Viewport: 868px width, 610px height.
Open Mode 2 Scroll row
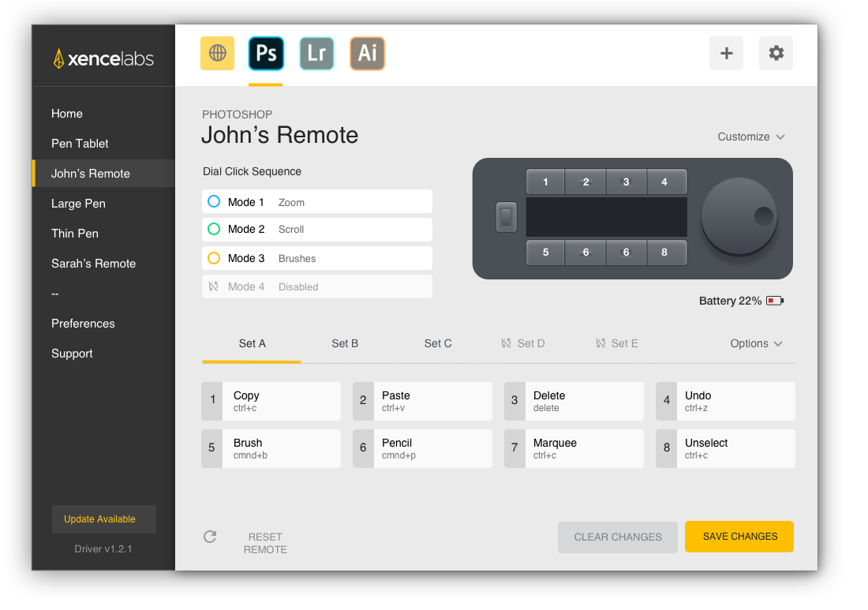point(317,229)
